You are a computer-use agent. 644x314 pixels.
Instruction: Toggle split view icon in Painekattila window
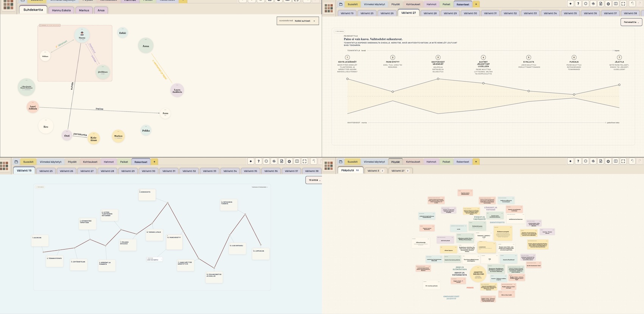pyautogui.click(x=616, y=4)
